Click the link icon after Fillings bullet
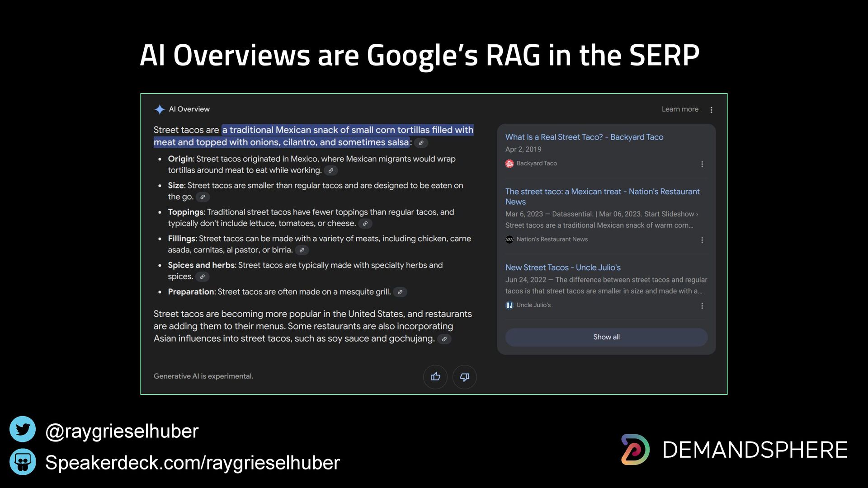The image size is (868, 488). coord(302,250)
